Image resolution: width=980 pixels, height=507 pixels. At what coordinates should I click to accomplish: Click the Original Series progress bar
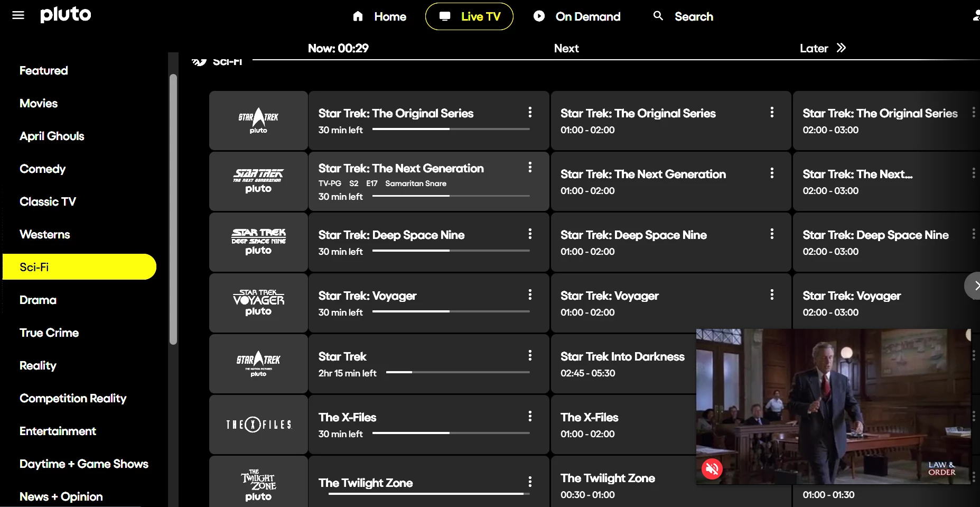pos(451,129)
